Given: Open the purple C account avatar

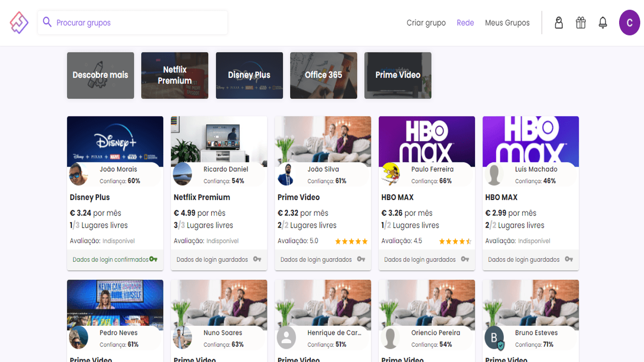Looking at the screenshot, I should pos(629,23).
